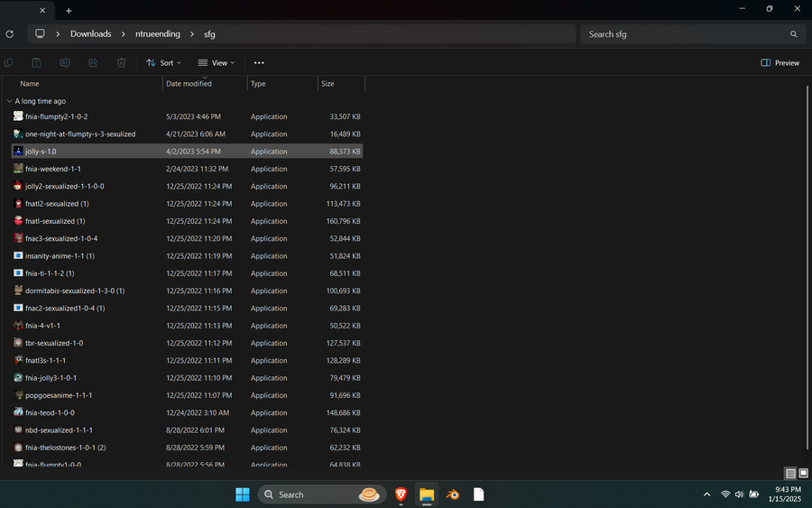Go to Downloads in the breadcrumb path
This screenshot has width=812, height=508.
[x=90, y=33]
